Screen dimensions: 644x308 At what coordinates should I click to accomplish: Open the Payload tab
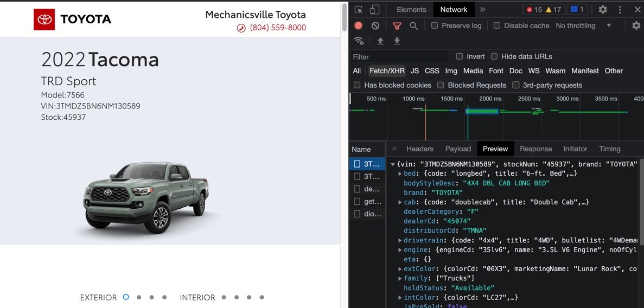(458, 149)
